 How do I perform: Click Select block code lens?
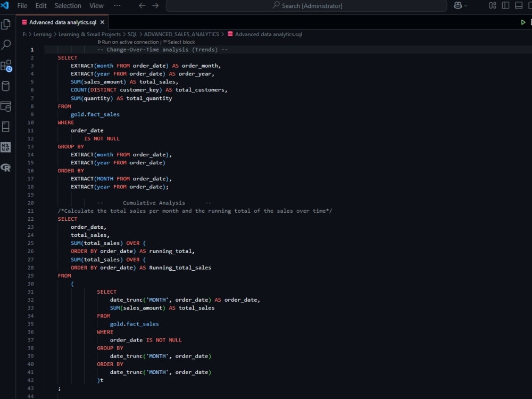click(x=179, y=42)
